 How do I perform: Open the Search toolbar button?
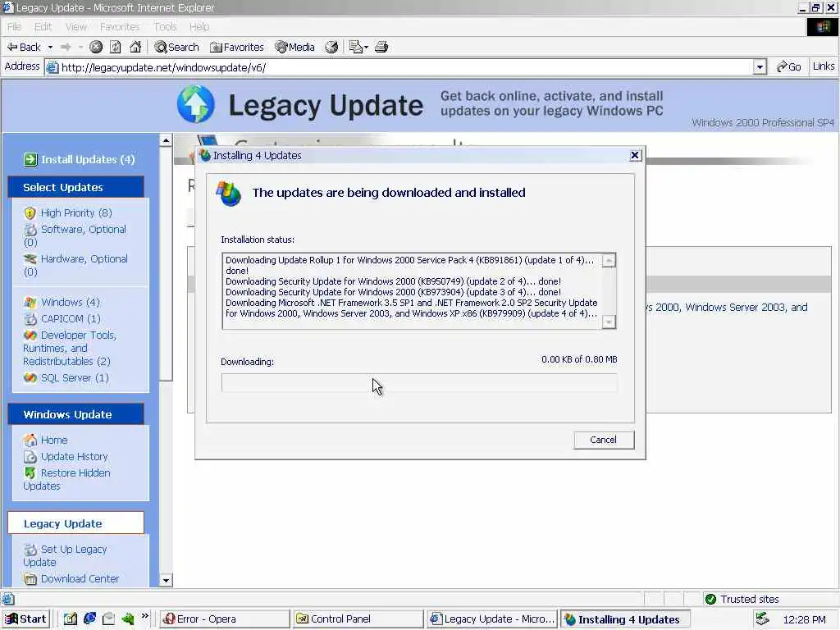[177, 47]
